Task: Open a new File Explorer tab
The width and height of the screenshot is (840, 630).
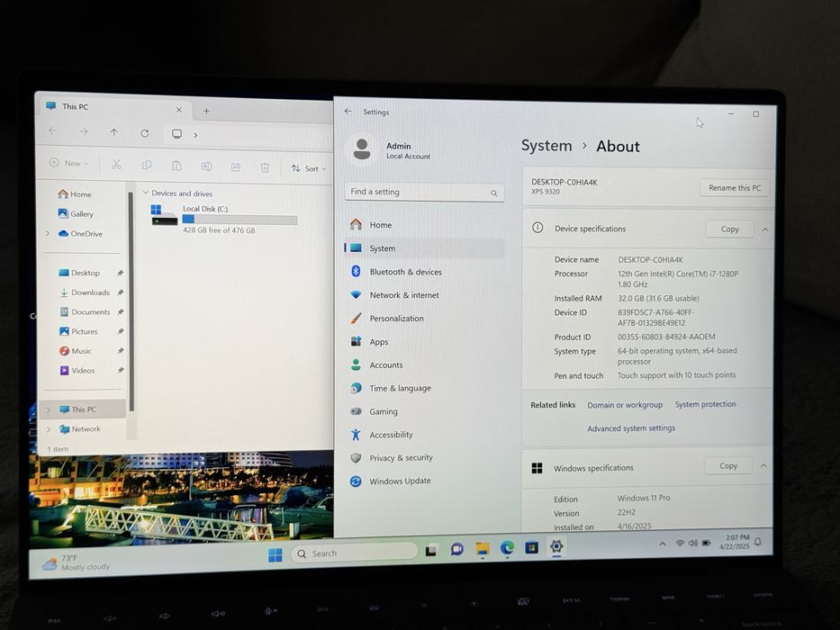Action: tap(206, 111)
